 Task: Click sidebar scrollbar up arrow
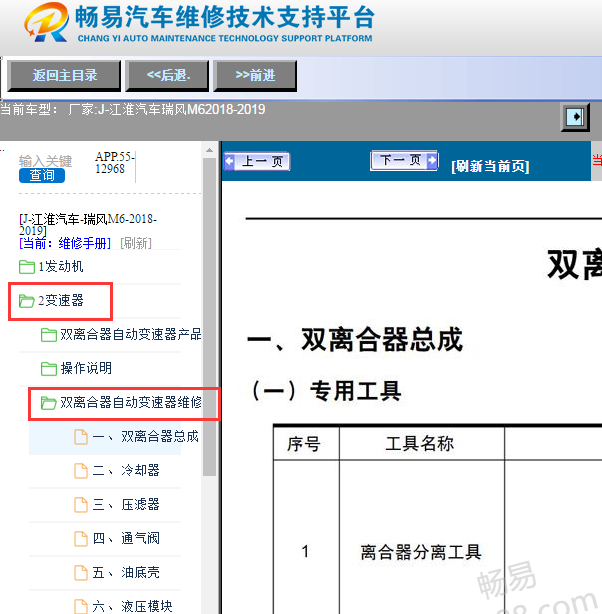tap(210, 150)
